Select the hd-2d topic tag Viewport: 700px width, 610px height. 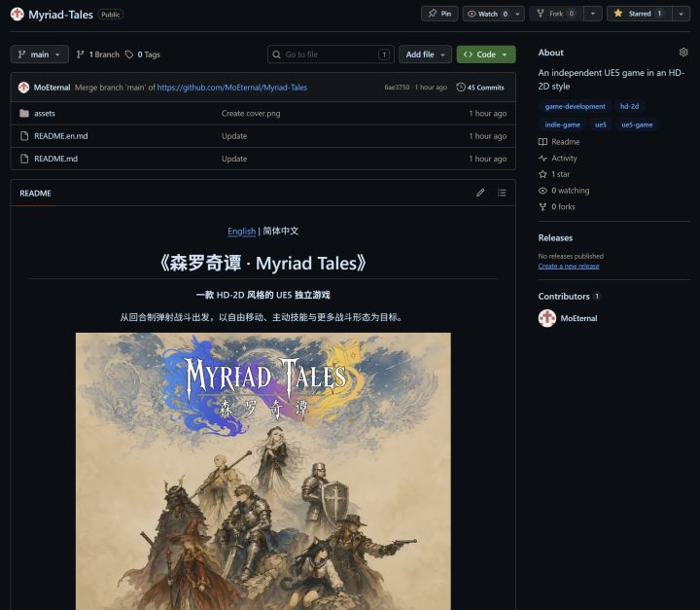tap(629, 107)
